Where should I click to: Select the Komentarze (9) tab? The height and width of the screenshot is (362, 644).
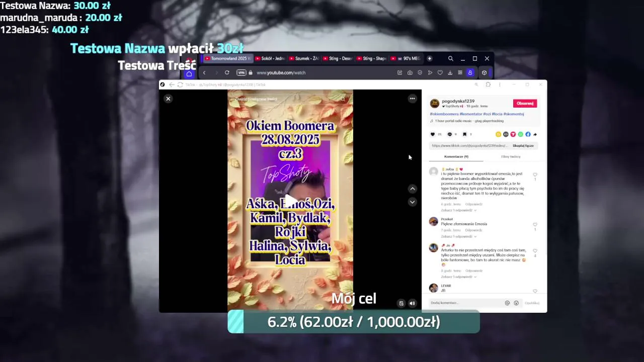click(456, 156)
